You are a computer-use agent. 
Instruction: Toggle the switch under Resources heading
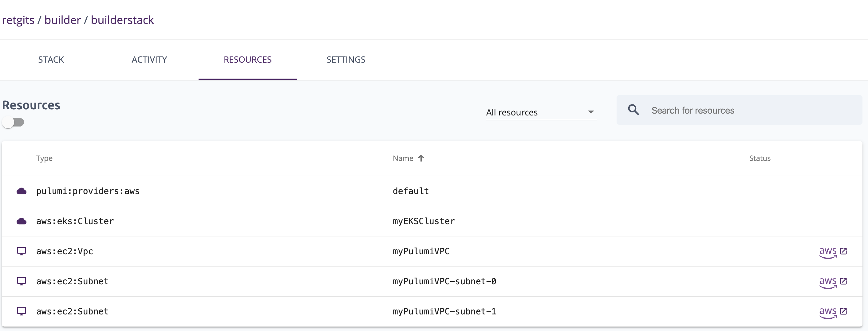[x=13, y=122]
